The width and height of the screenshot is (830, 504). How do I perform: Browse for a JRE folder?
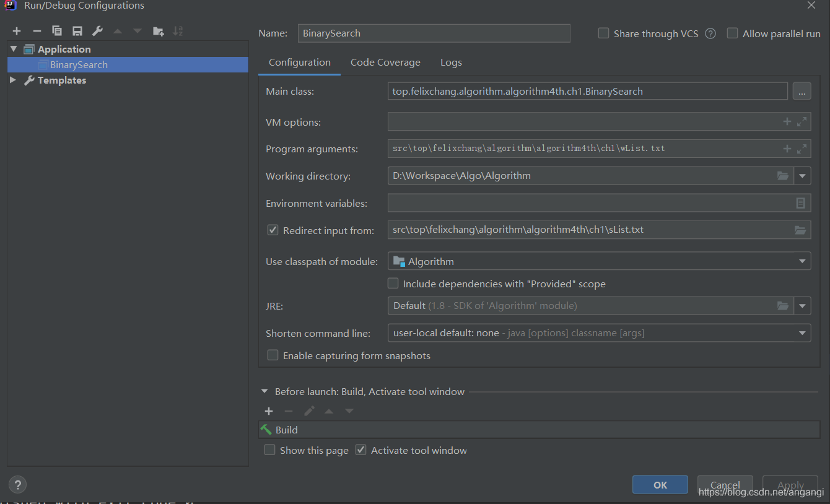tap(783, 306)
